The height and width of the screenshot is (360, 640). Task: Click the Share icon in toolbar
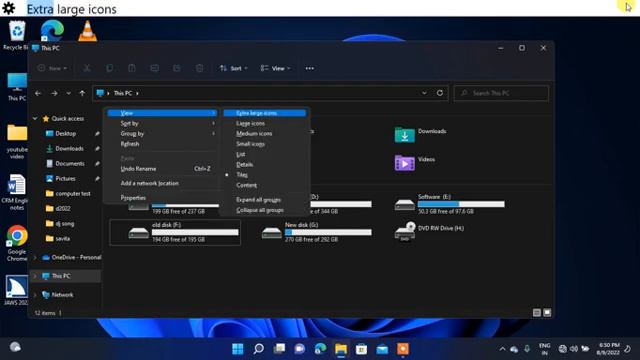pos(177,68)
